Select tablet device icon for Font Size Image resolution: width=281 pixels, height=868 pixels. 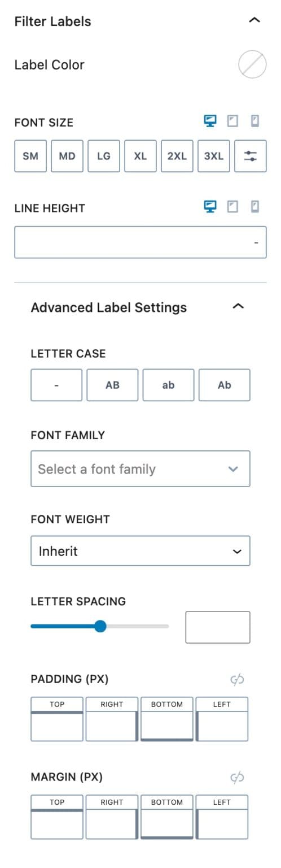tap(232, 121)
